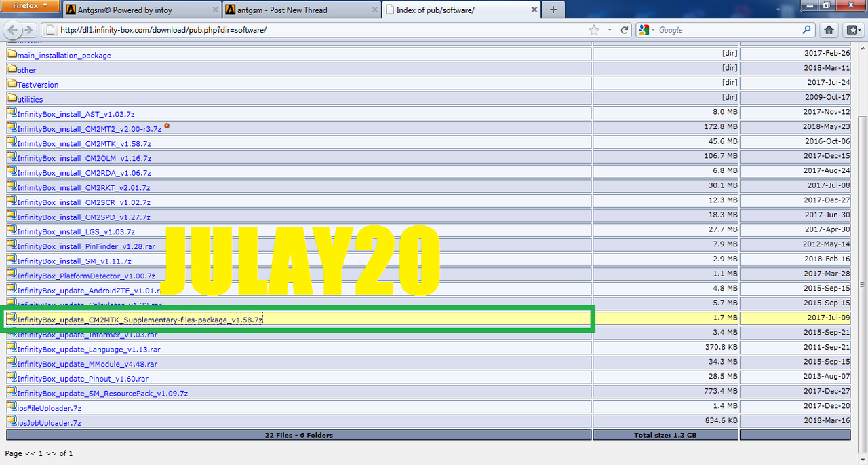Open the utilities folder
The image size is (868, 465).
coord(30,100)
